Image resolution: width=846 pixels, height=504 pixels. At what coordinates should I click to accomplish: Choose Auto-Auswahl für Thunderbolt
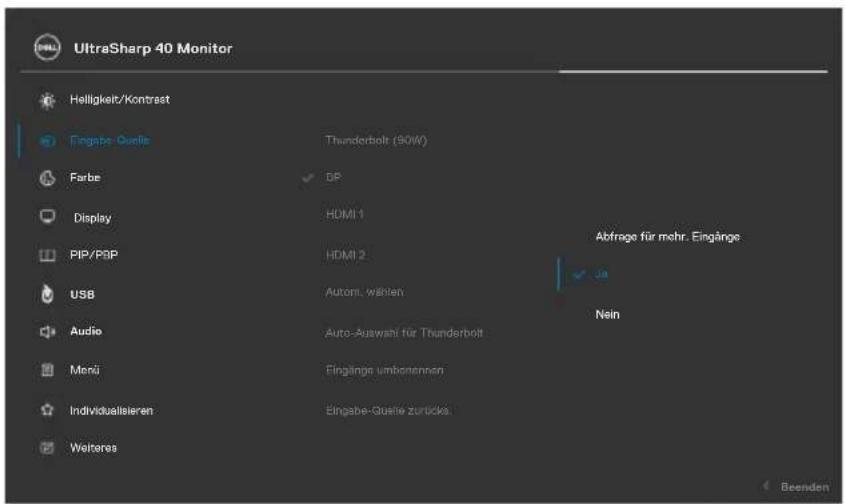pyautogui.click(x=404, y=333)
